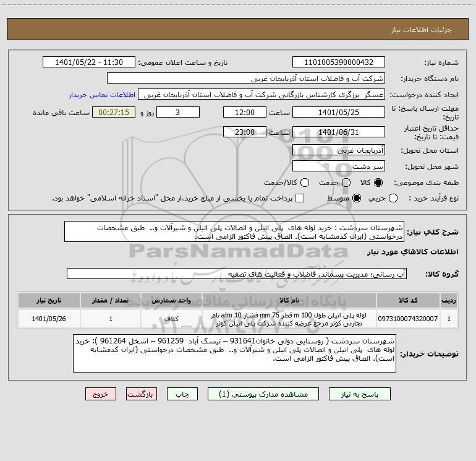Click the quantity cell in row 1

[111, 319]
